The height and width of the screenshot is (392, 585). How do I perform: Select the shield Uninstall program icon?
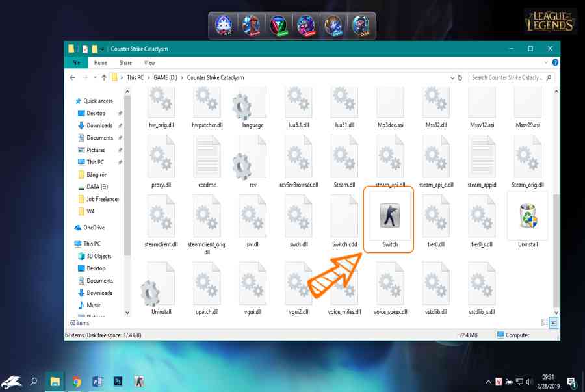pos(528,220)
